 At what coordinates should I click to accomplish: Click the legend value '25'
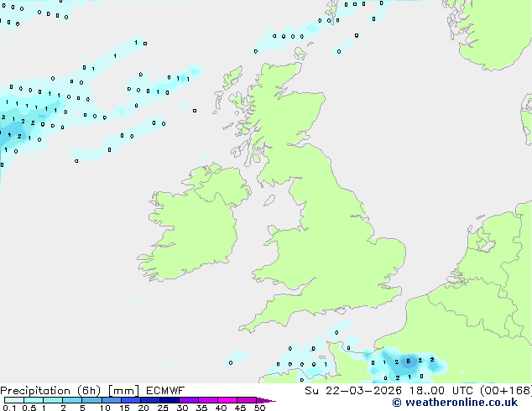[x=163, y=408]
